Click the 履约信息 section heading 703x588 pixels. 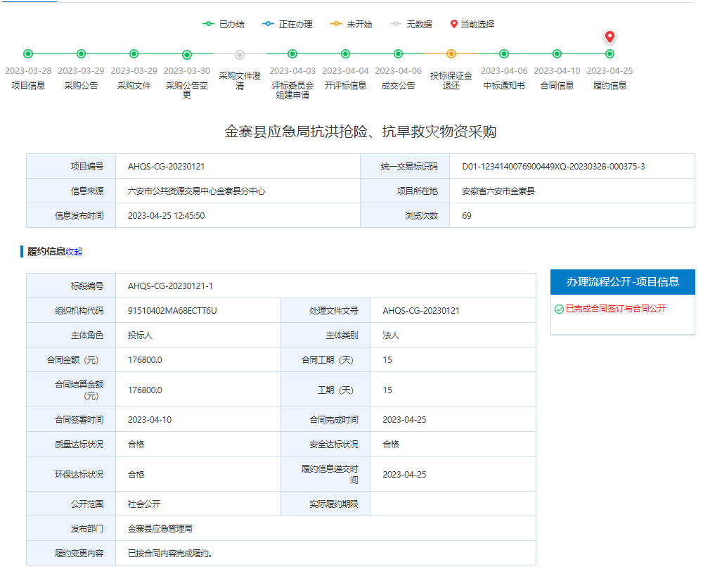pos(46,252)
